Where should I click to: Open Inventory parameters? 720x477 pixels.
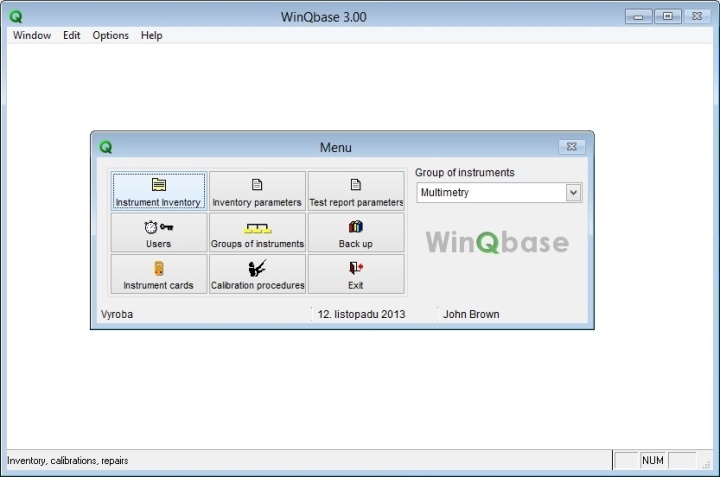click(x=257, y=191)
